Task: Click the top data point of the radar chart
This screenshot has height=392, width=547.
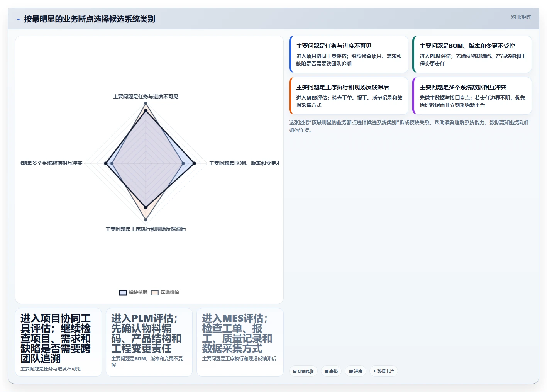Action: point(146,103)
